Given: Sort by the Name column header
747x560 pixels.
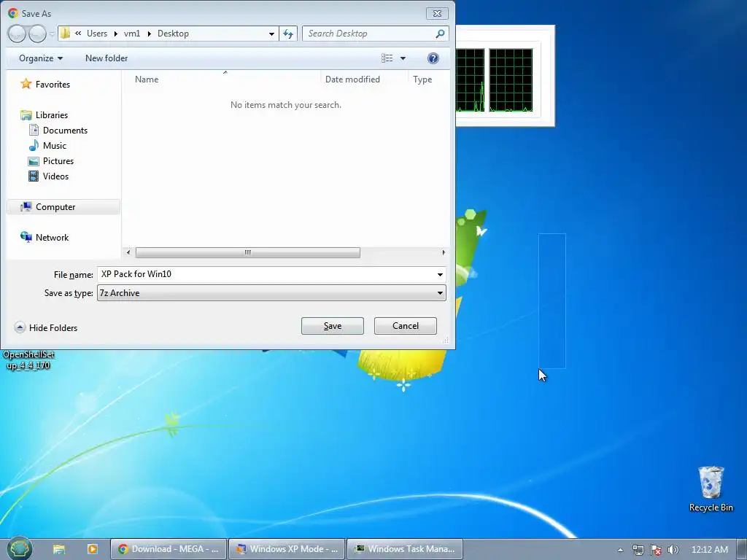Looking at the screenshot, I should click(x=146, y=79).
